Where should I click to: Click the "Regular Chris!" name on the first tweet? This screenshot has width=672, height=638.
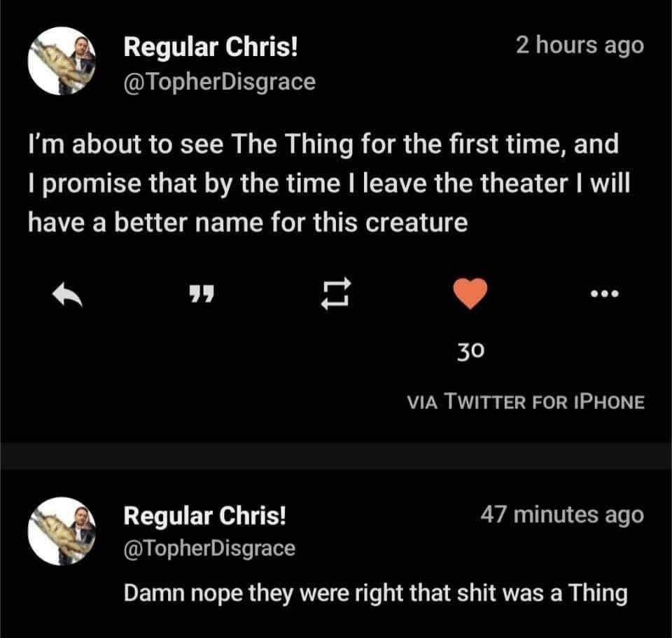pos(211,48)
